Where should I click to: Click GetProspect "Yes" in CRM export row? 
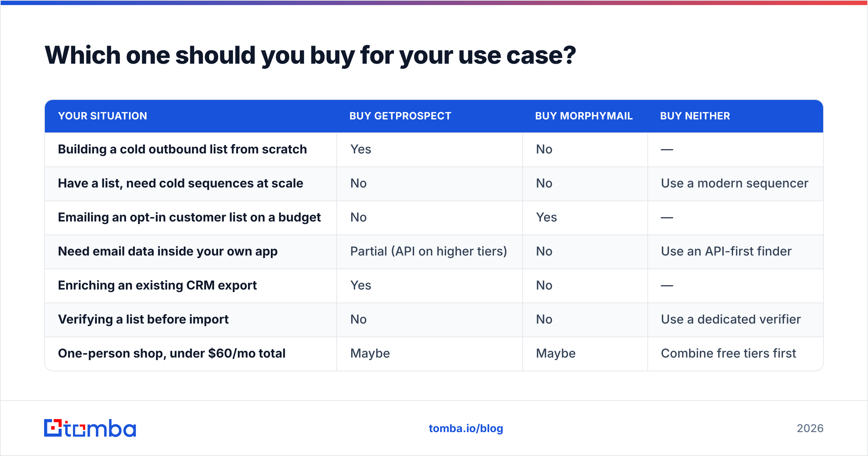pyautogui.click(x=361, y=285)
